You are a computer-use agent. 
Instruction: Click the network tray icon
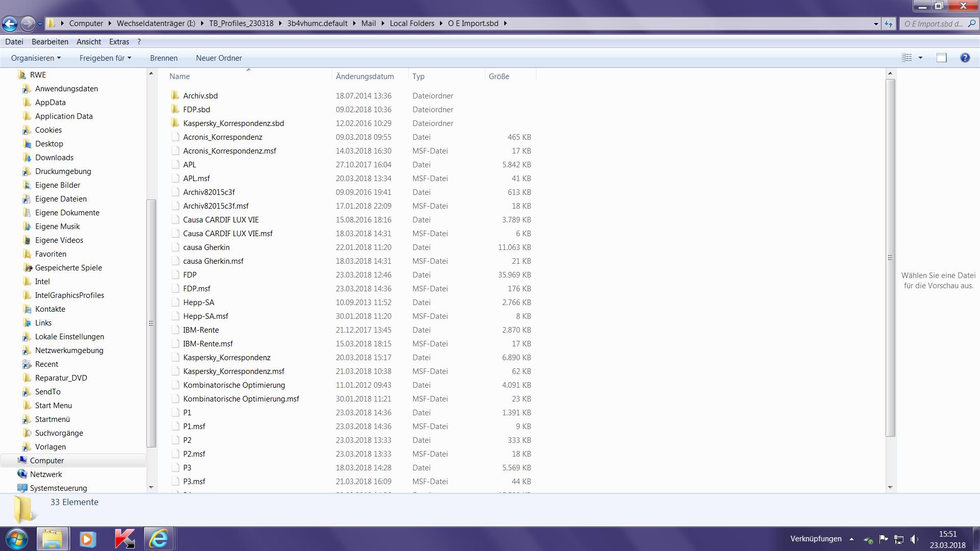(899, 539)
